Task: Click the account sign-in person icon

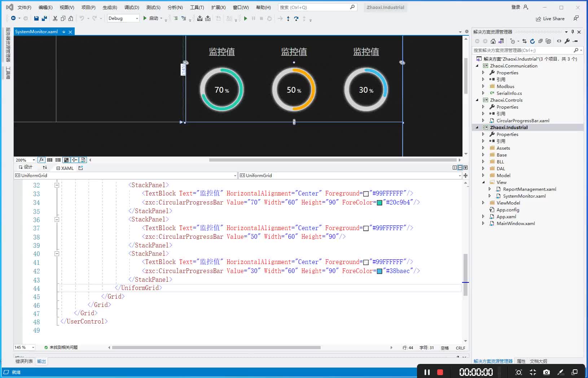Action: pyautogui.click(x=526, y=7)
